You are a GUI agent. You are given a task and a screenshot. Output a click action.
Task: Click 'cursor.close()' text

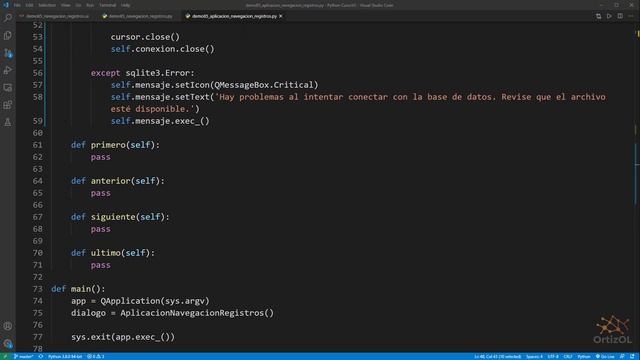point(145,37)
